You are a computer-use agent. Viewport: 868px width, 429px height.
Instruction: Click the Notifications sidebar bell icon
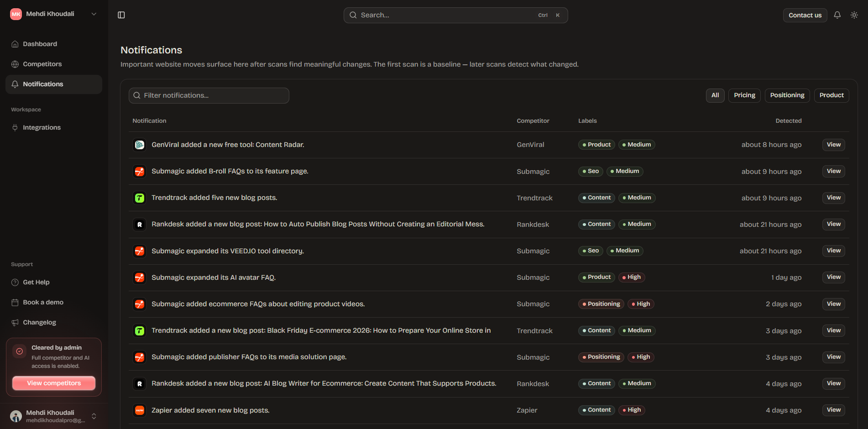click(x=15, y=84)
